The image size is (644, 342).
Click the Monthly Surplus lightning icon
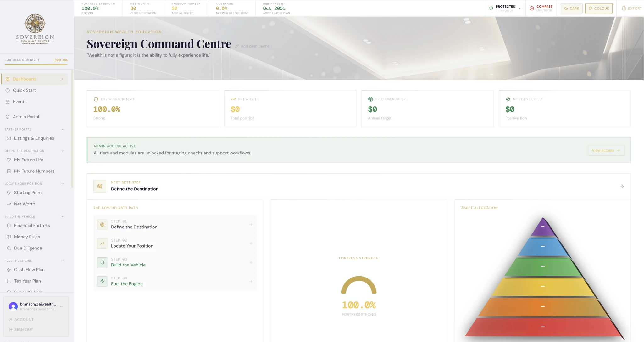[x=508, y=99]
